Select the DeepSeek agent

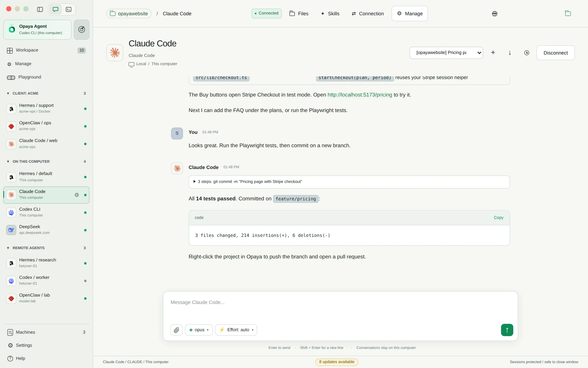click(46, 230)
